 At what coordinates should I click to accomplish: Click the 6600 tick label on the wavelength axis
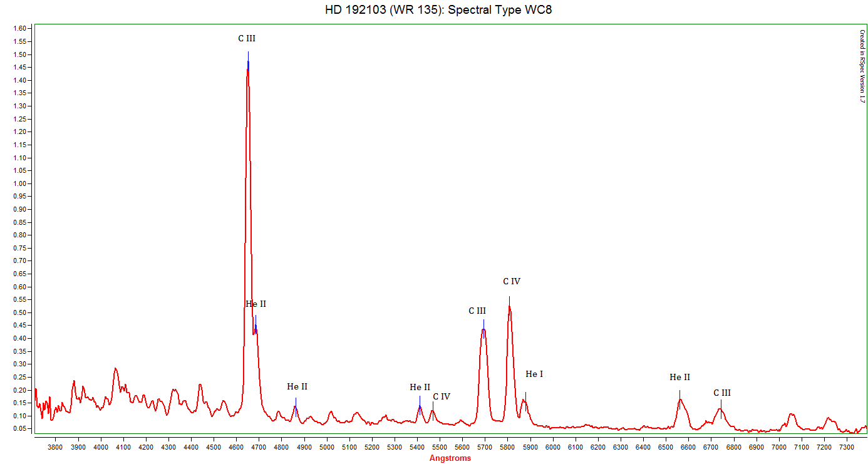coord(688,447)
